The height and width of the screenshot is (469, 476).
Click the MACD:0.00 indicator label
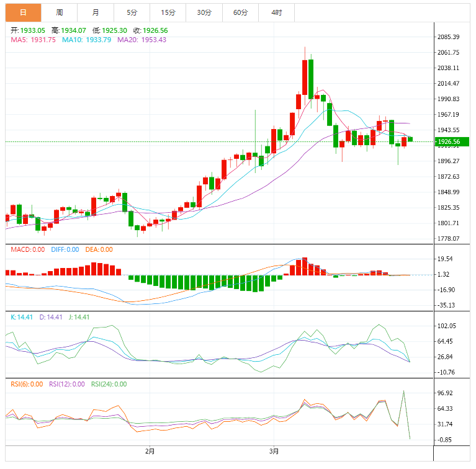point(28,249)
